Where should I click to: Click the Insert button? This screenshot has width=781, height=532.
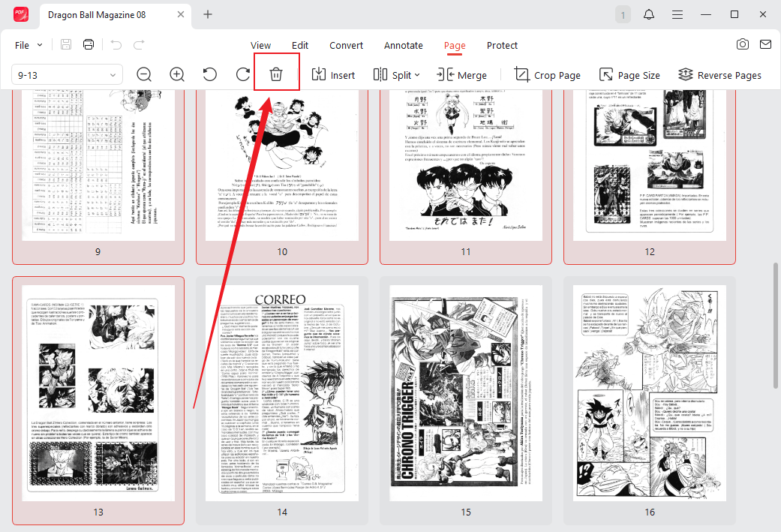333,75
